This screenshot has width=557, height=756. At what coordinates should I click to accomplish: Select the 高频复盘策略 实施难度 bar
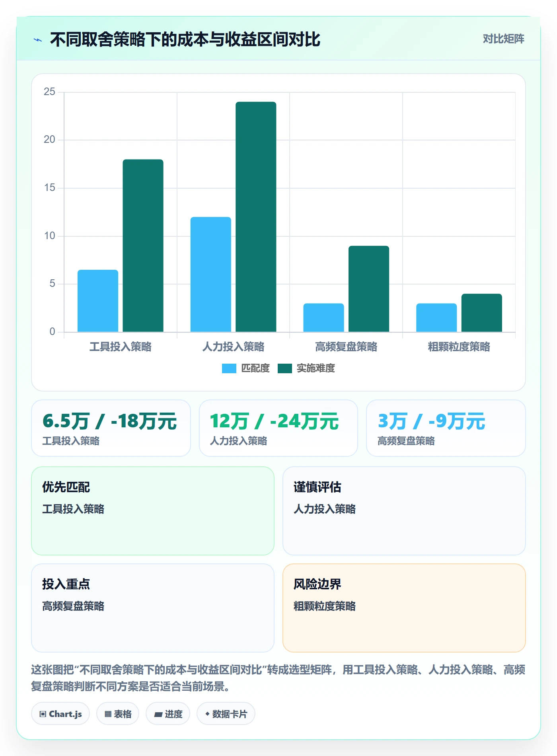click(x=369, y=289)
